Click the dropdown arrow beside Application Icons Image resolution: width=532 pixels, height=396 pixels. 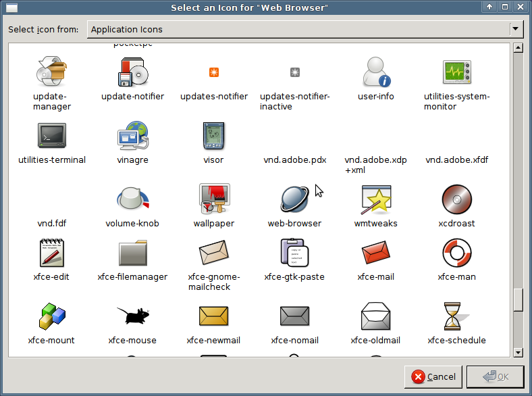point(516,29)
